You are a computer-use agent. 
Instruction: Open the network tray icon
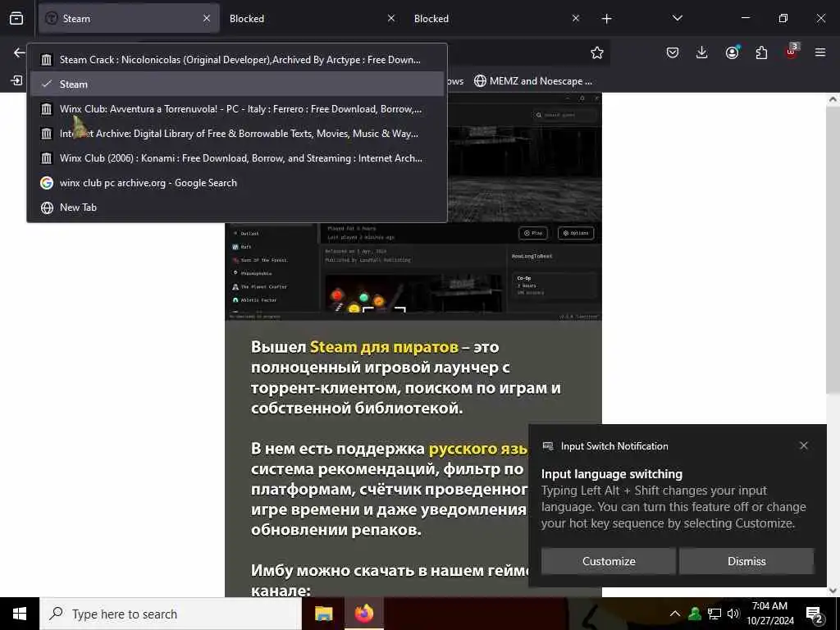coord(714,614)
